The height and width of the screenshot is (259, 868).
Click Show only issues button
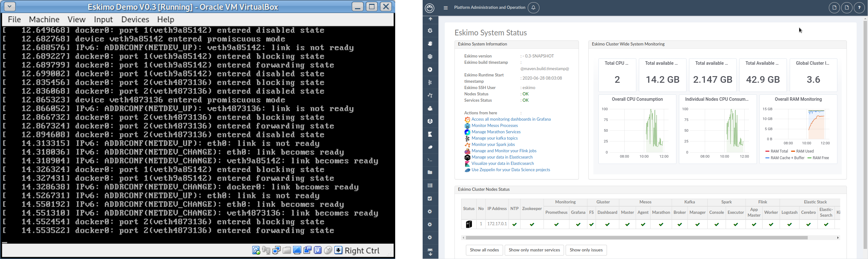pyautogui.click(x=586, y=250)
